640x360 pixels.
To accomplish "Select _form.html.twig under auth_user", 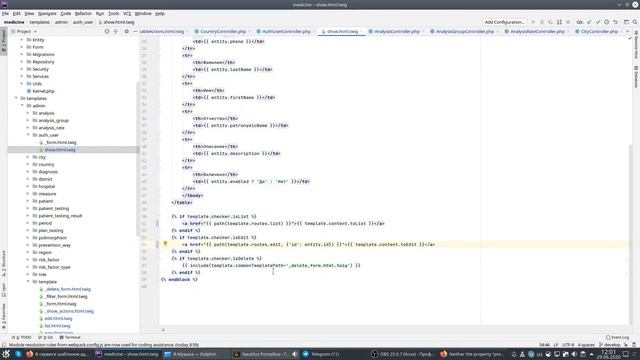I will (x=60, y=142).
